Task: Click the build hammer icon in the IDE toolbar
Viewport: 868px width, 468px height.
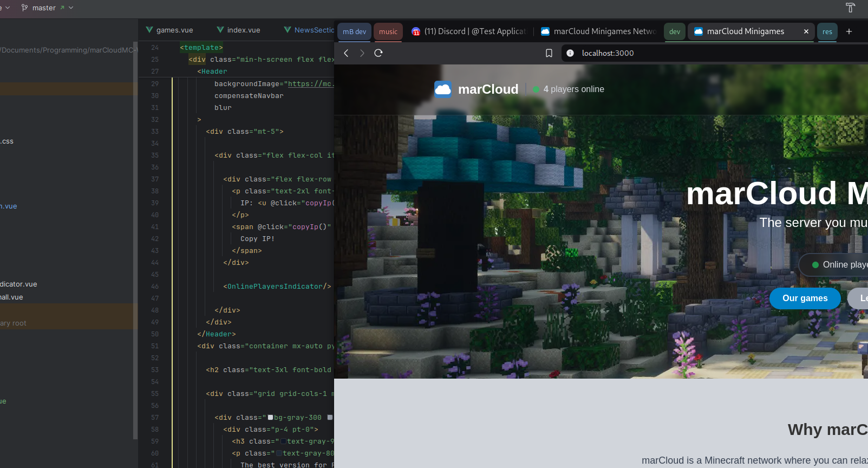Action: (850, 8)
